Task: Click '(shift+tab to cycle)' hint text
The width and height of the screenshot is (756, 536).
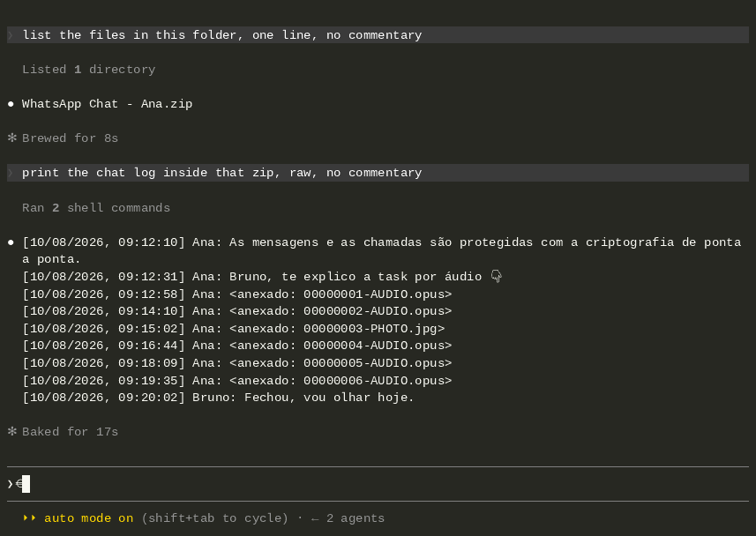Action: [x=215, y=518]
